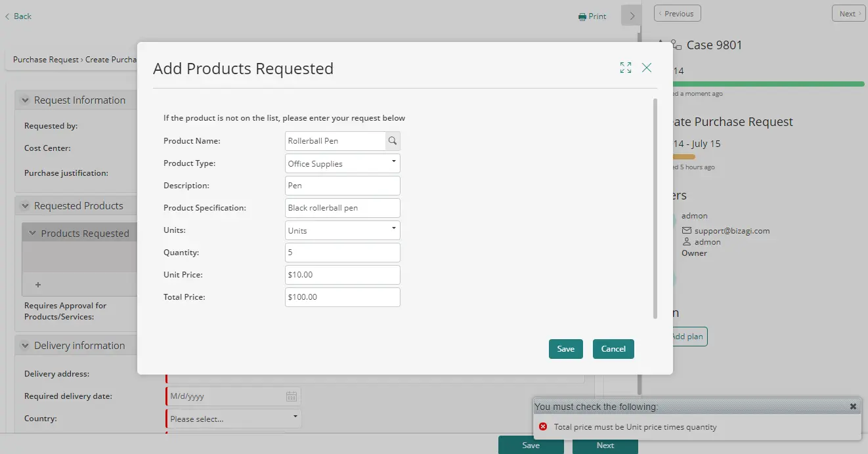
Task: Click the support@bizagi.com email text
Action: (732, 231)
